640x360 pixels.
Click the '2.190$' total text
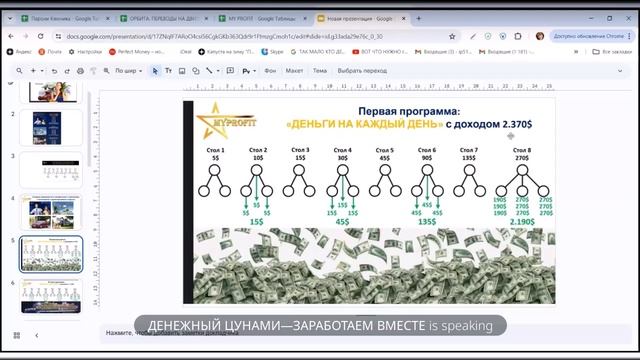[522, 222]
